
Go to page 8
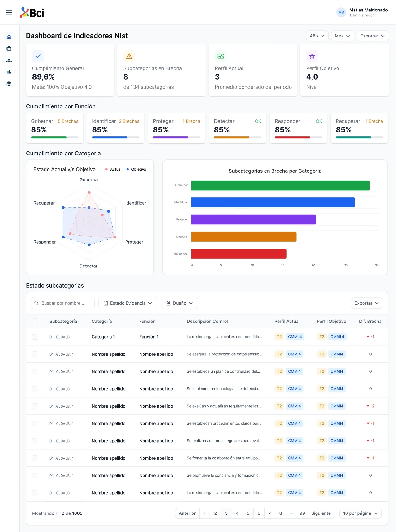(x=281, y=513)
